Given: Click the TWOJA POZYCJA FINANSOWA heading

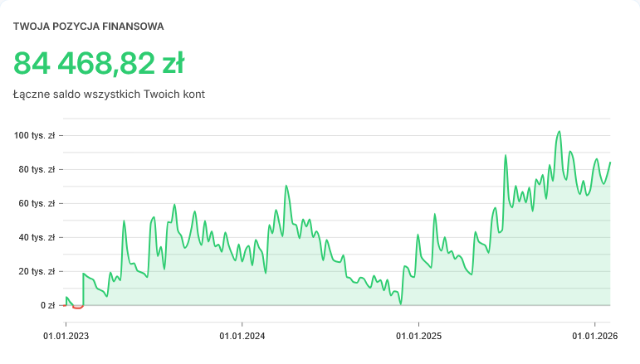Looking at the screenshot, I should [x=88, y=27].
